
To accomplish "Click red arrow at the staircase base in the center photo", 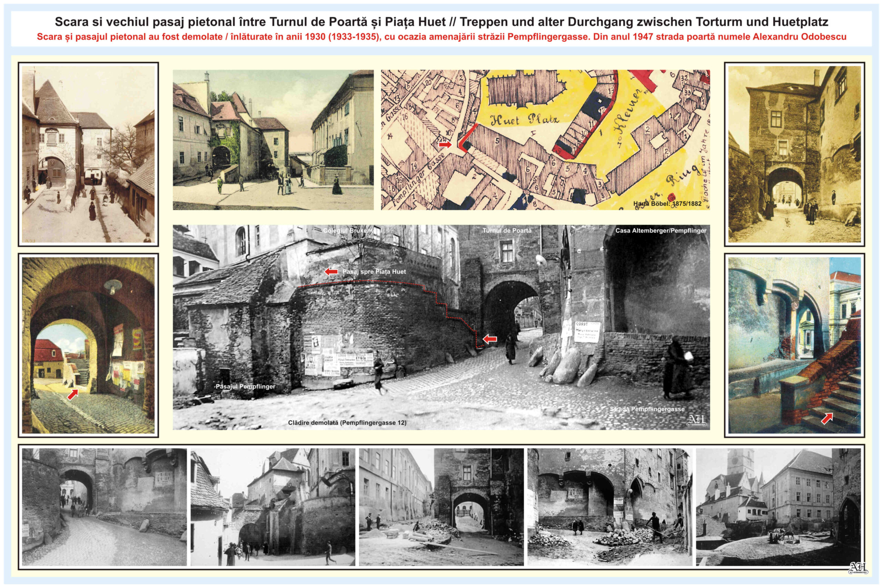I will pyautogui.click(x=490, y=339).
